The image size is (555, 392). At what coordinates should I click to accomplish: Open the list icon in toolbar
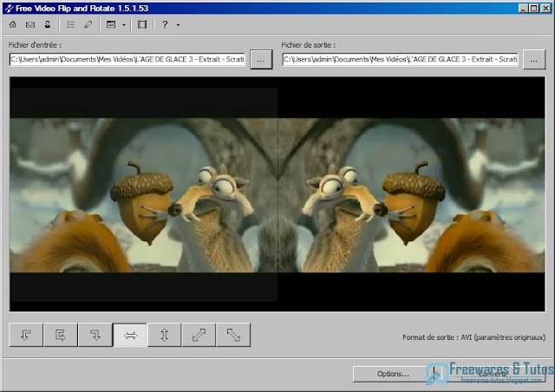(x=70, y=24)
